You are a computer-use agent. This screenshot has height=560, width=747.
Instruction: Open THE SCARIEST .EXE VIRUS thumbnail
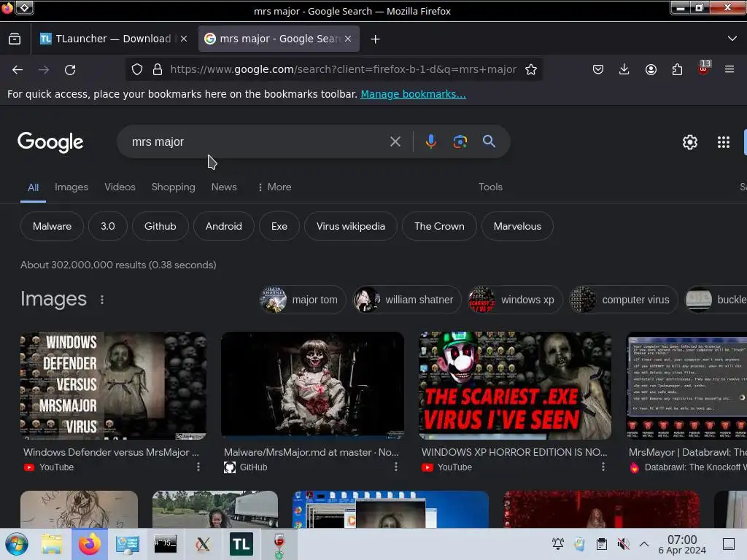515,386
